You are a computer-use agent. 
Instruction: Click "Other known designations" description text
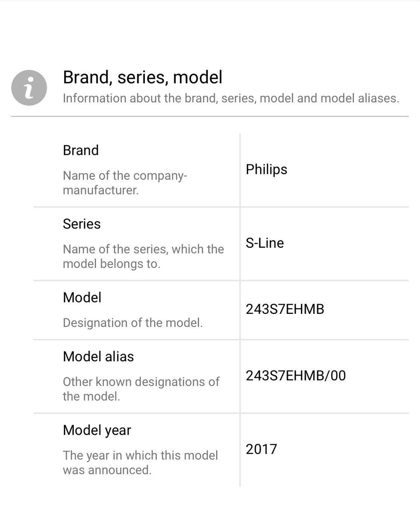141,389
